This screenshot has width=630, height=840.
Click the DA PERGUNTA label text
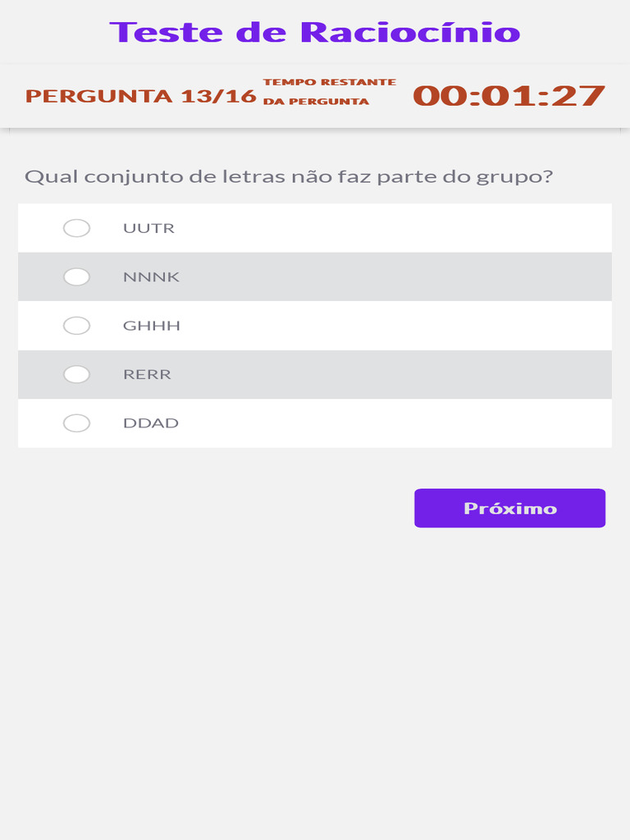(316, 102)
